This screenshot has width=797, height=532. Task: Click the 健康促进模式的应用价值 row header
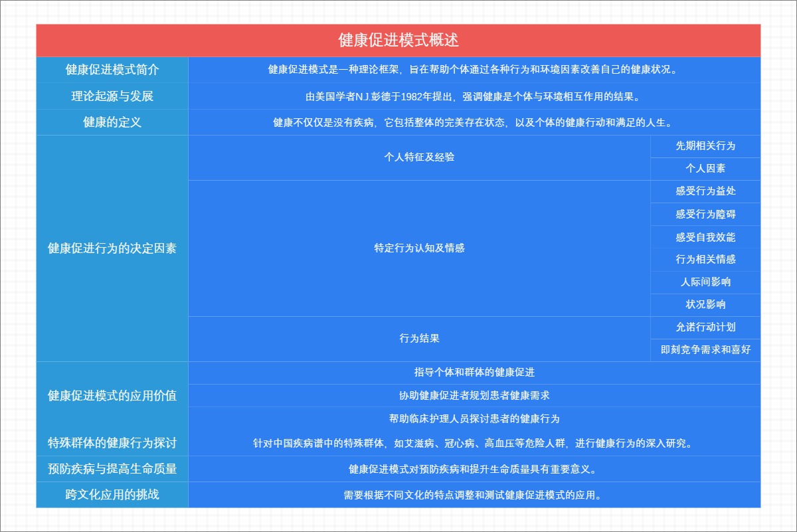tap(112, 396)
